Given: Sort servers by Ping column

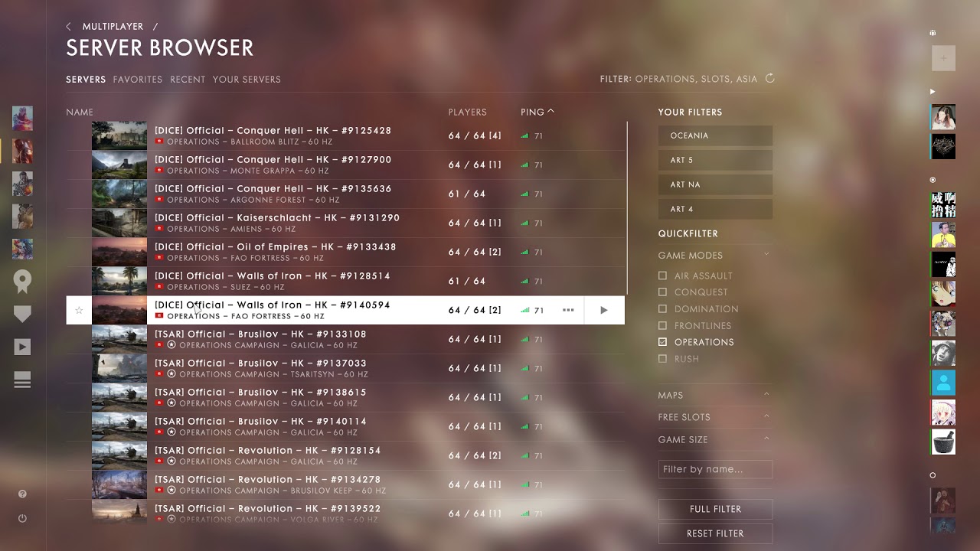Looking at the screenshot, I should [x=537, y=112].
